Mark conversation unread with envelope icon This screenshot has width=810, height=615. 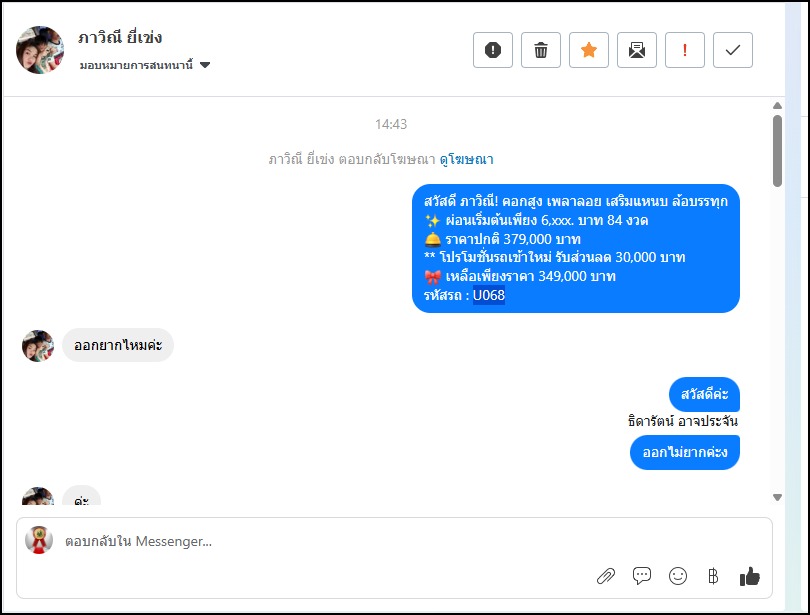pos(636,50)
